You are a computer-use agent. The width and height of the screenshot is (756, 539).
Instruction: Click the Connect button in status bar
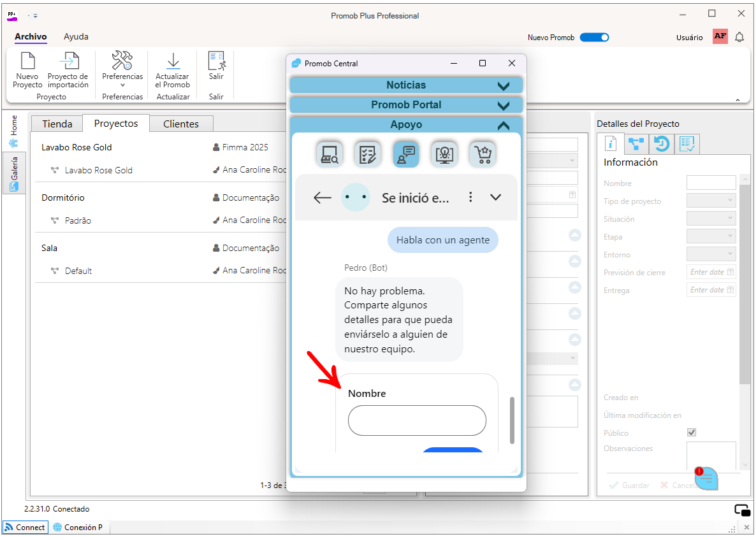(x=25, y=527)
